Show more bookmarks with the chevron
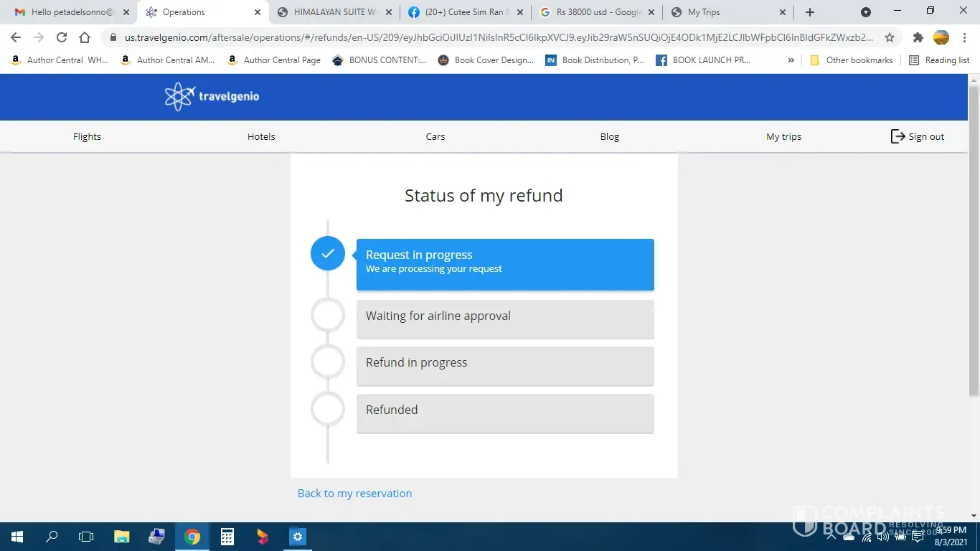The height and width of the screenshot is (551, 980). click(791, 60)
